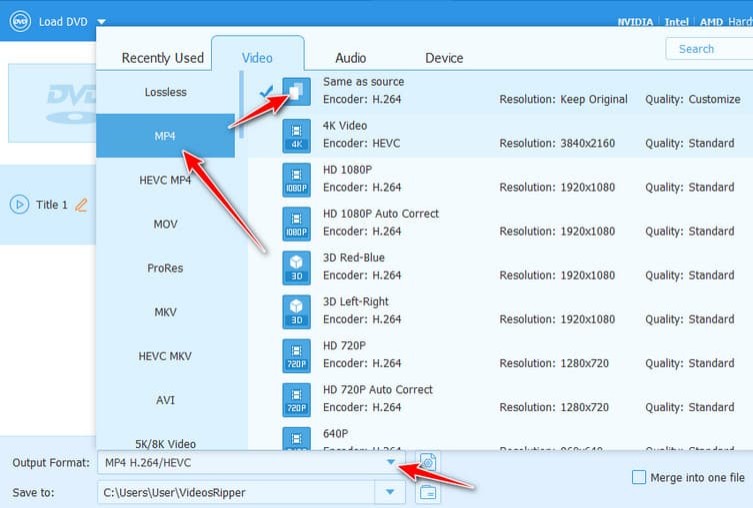Open the Recently Used tab
This screenshot has width=753, height=508.
[x=162, y=58]
